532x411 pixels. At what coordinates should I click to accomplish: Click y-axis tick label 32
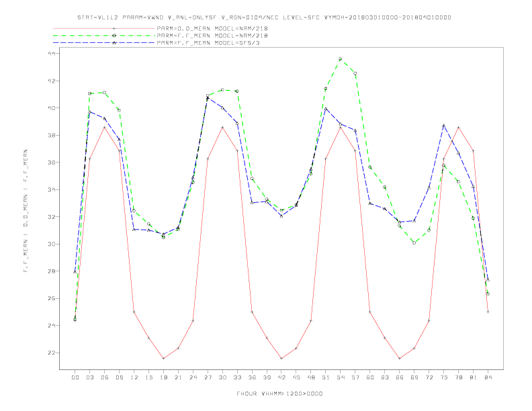click(52, 217)
